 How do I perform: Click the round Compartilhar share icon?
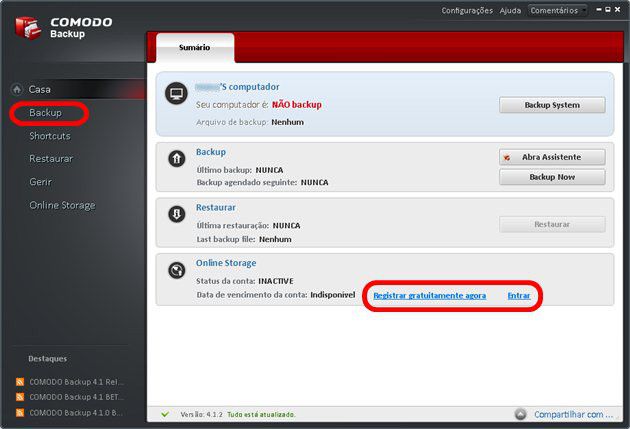click(x=520, y=414)
